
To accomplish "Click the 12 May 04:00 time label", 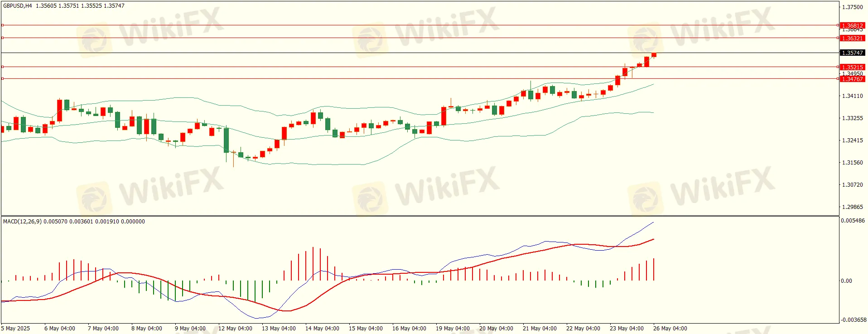I will coord(235,329).
